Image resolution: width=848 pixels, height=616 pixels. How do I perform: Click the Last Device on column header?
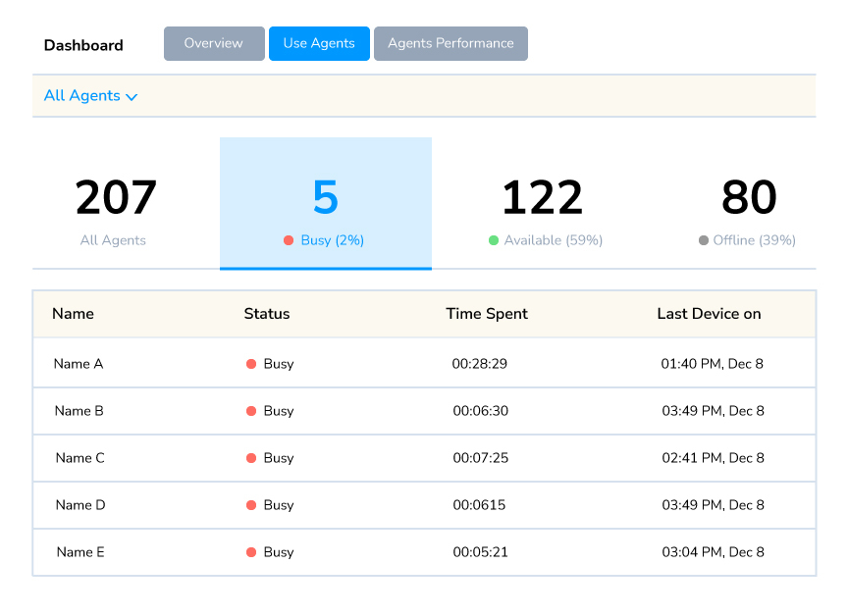pyautogui.click(x=709, y=314)
